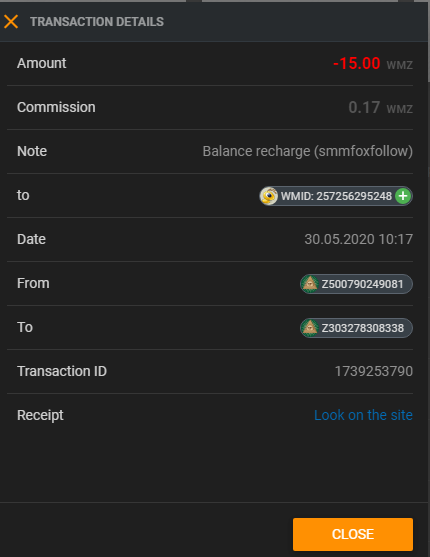Click the TRANSACTION DETAILS header title

(97, 22)
